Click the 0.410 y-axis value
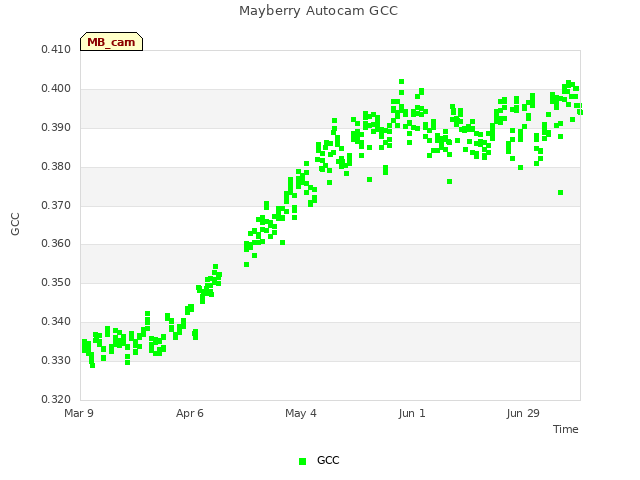This screenshot has width=640, height=480. pyautogui.click(x=56, y=49)
